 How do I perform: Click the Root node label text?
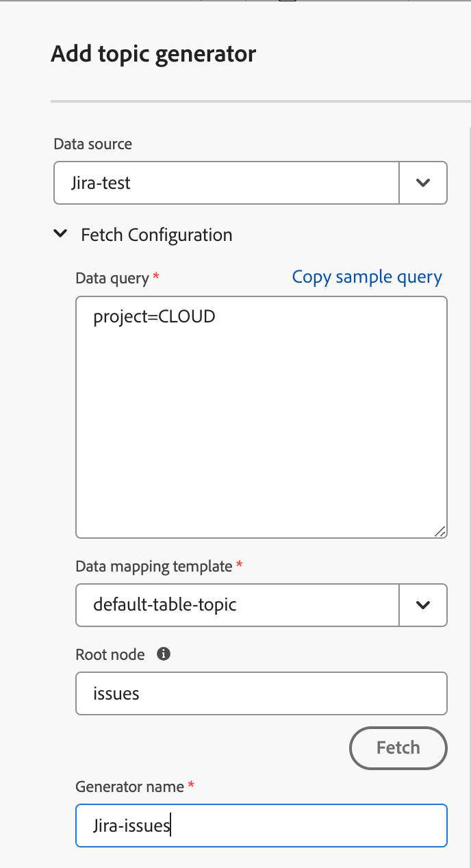[x=110, y=654]
